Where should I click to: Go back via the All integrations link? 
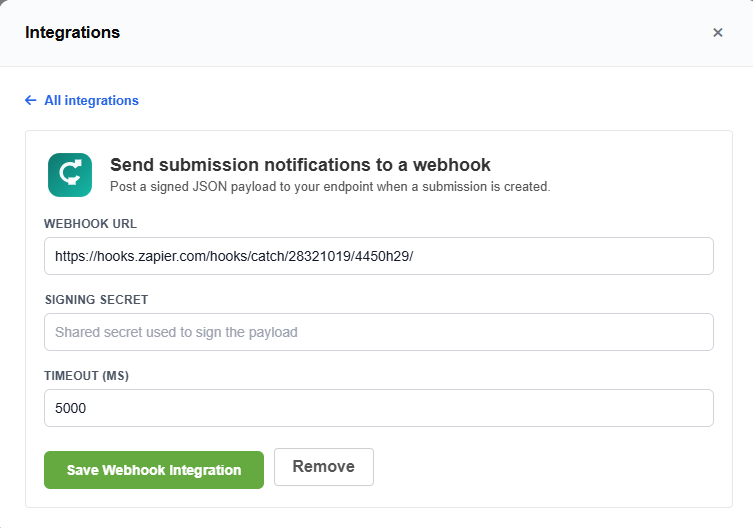click(x=91, y=100)
